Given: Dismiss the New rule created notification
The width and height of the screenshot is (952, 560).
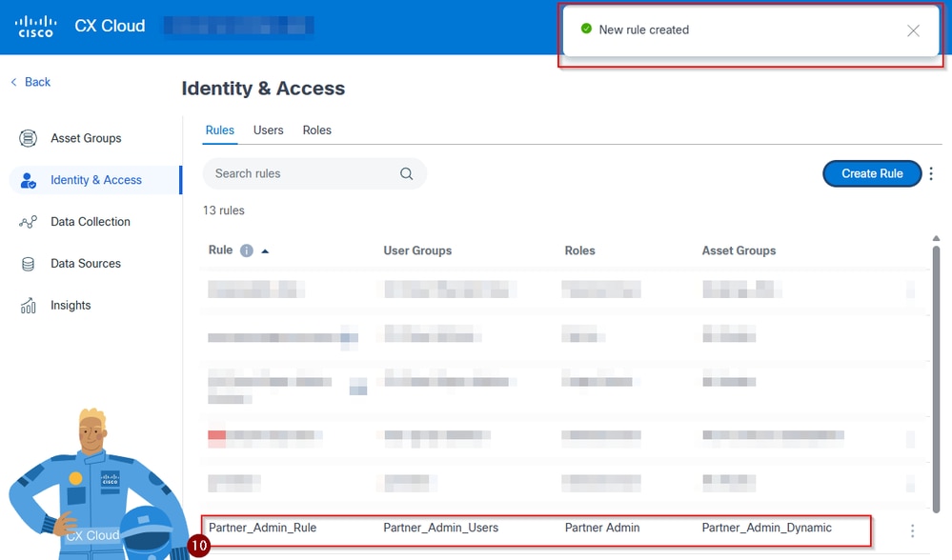Looking at the screenshot, I should [x=913, y=30].
